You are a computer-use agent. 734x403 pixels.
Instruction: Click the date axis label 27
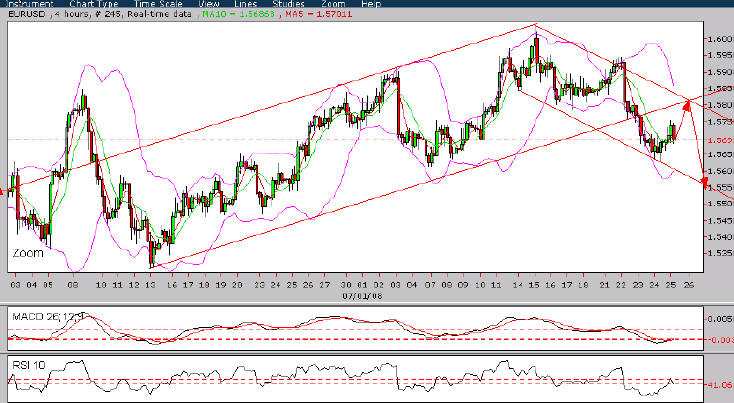(324, 285)
